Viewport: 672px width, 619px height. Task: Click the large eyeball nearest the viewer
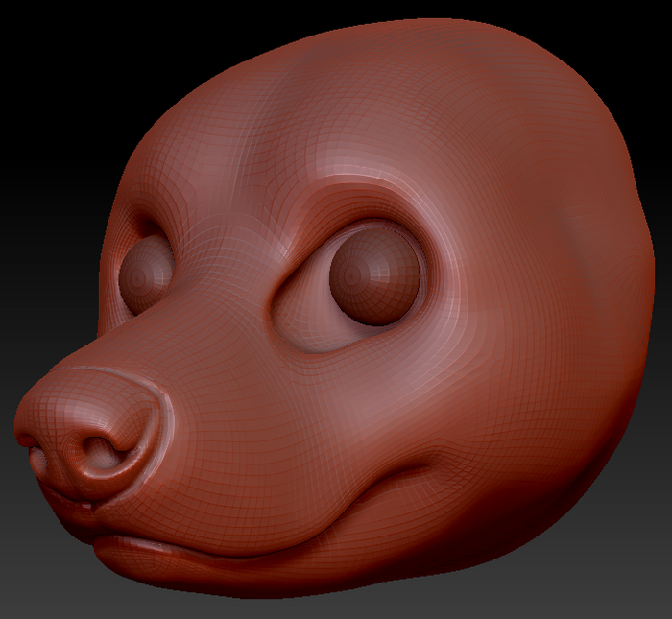tap(375, 276)
